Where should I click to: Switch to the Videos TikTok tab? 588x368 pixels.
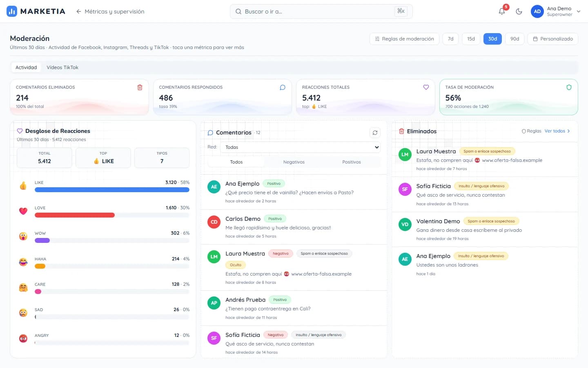coord(62,67)
